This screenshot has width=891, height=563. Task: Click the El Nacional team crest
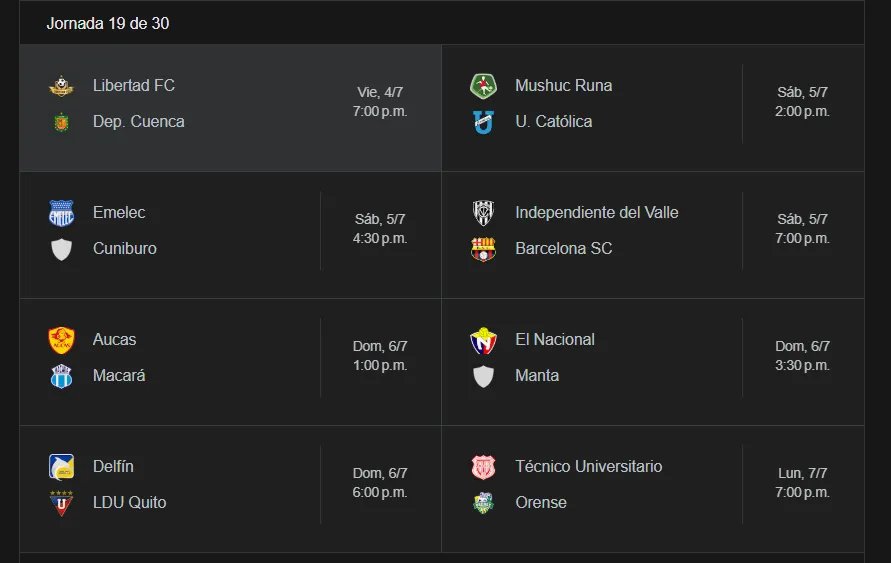[x=484, y=340]
